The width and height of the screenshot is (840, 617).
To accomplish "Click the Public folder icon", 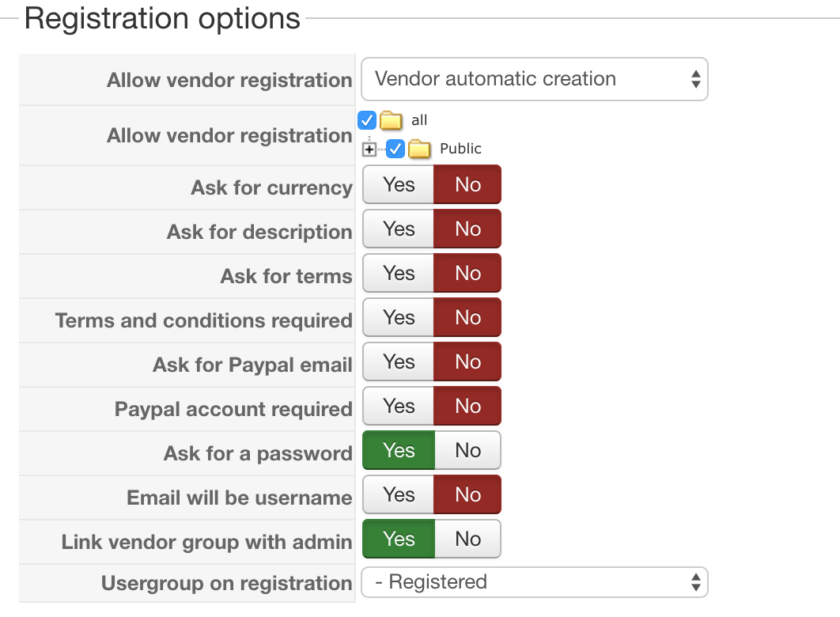I will click(419, 149).
